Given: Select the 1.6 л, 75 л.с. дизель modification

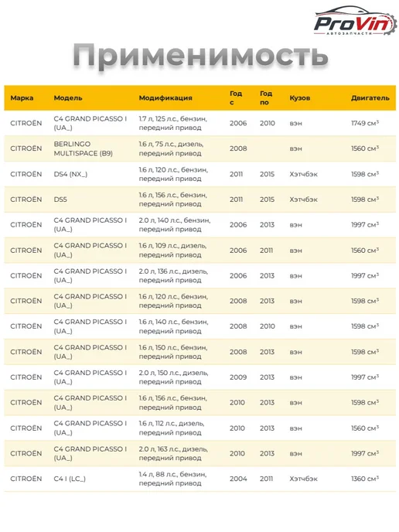Looking at the screenshot, I should point(171,148).
